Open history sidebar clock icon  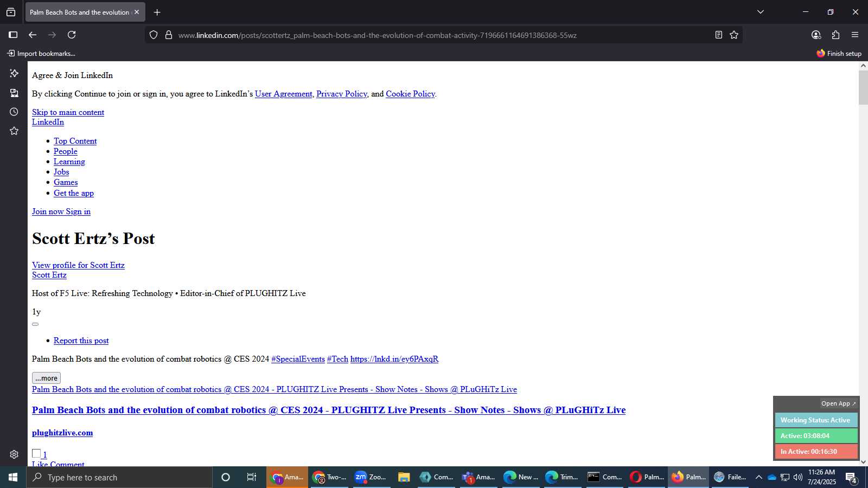pos(14,112)
